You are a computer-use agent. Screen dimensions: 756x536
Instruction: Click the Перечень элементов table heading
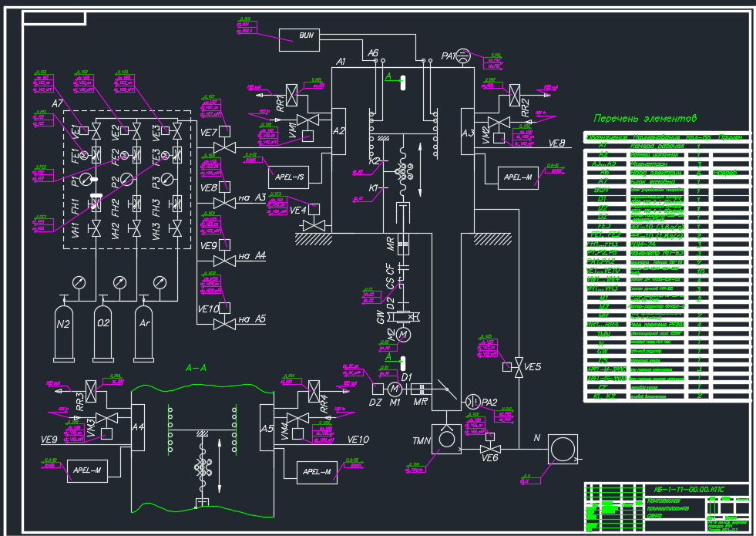[x=645, y=119]
